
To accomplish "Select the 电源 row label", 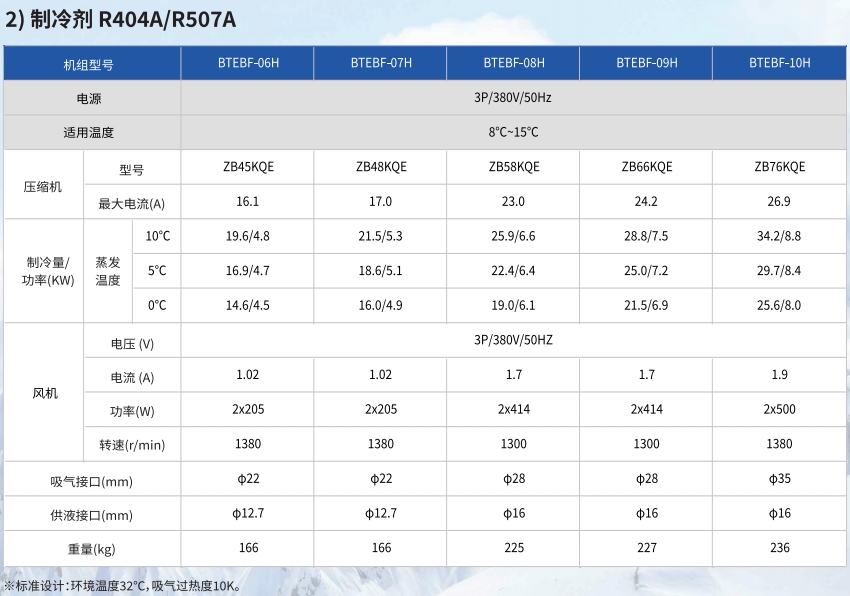I will pos(90,99).
